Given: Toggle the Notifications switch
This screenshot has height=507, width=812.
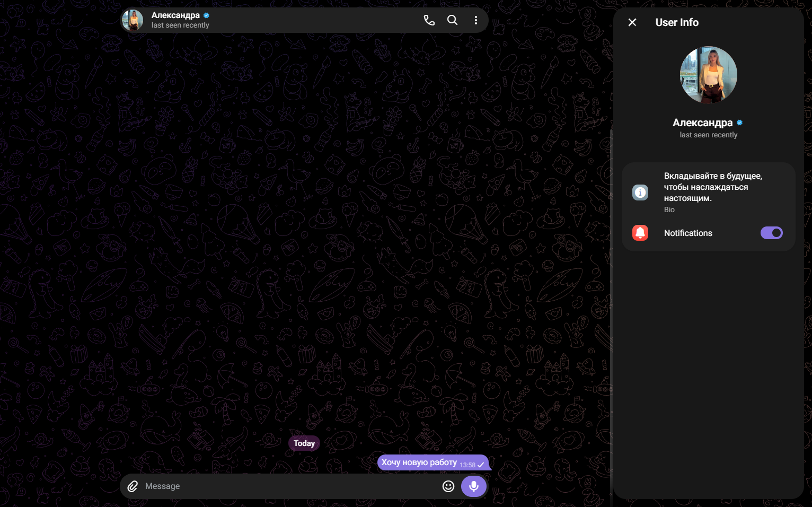Looking at the screenshot, I should click(x=772, y=233).
